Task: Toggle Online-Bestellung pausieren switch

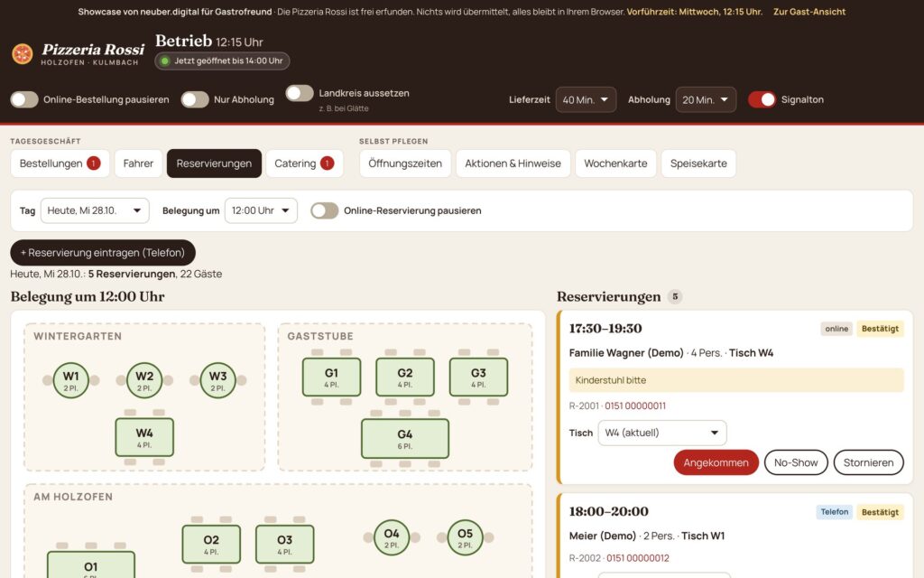Action: click(x=24, y=99)
